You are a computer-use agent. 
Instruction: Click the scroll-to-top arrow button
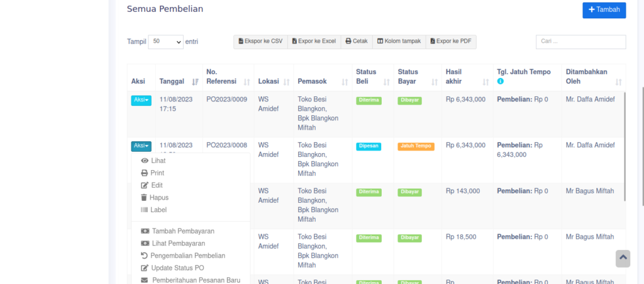click(x=623, y=258)
